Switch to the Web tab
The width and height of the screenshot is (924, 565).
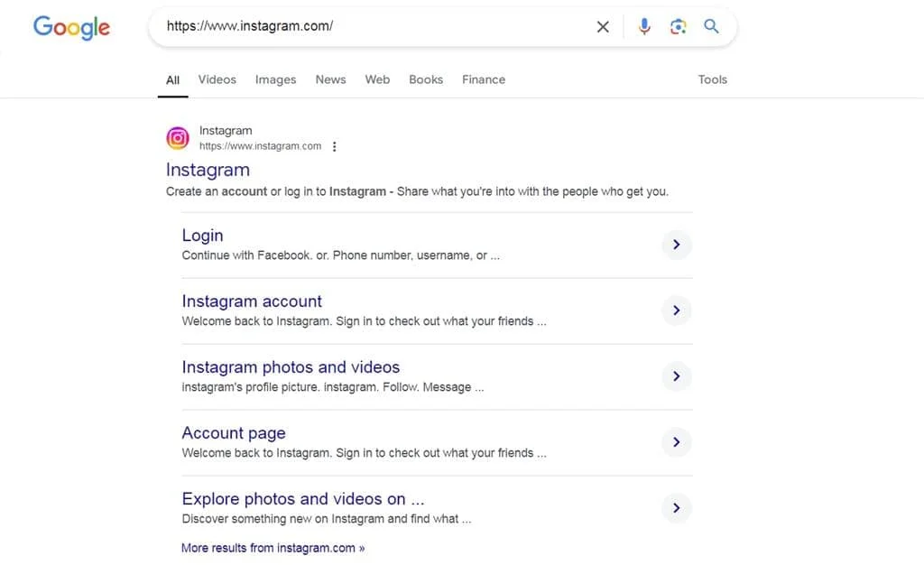click(377, 79)
